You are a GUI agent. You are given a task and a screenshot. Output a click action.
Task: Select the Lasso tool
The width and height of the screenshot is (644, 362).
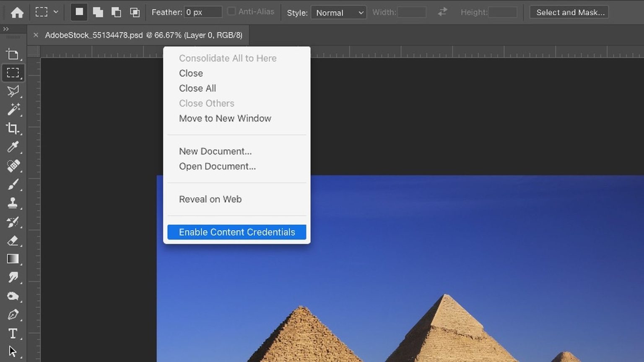point(13,91)
